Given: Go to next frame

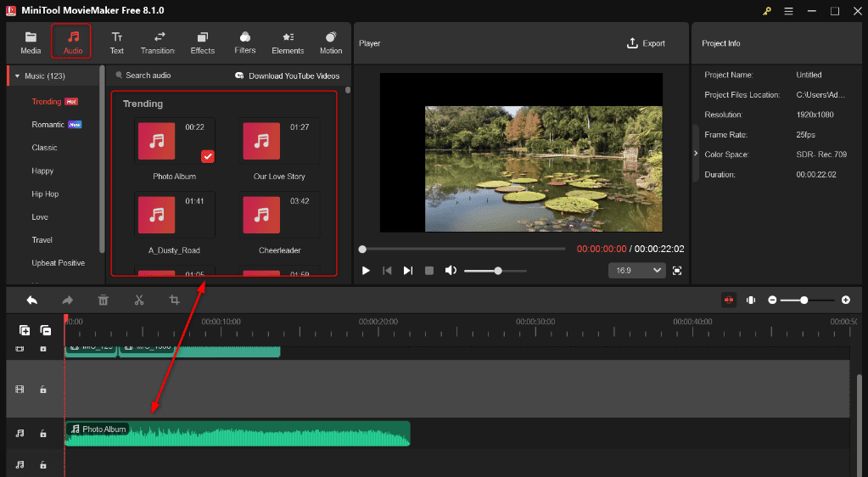Looking at the screenshot, I should tap(408, 271).
